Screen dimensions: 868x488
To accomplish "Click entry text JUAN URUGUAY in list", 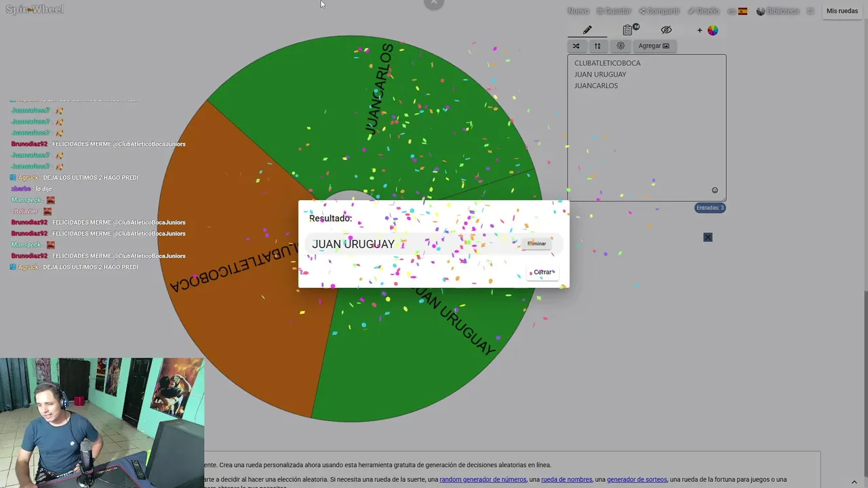I will click(x=600, y=75).
